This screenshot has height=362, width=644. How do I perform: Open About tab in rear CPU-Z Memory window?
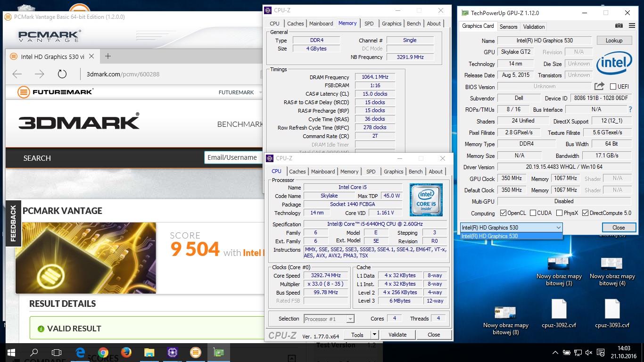click(x=434, y=24)
